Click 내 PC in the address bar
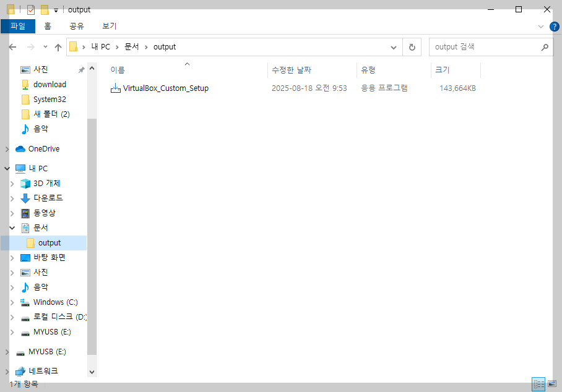 (x=101, y=47)
